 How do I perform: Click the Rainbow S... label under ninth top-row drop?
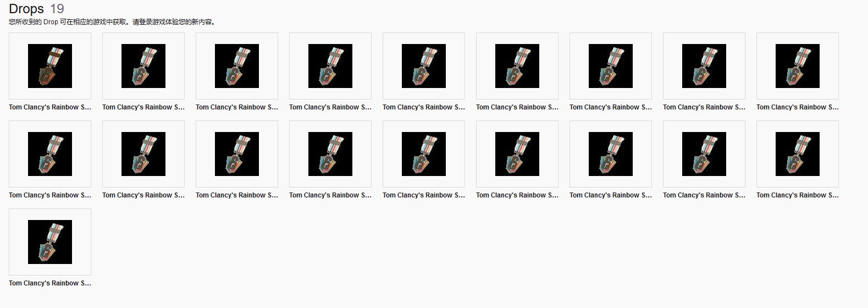coord(798,107)
